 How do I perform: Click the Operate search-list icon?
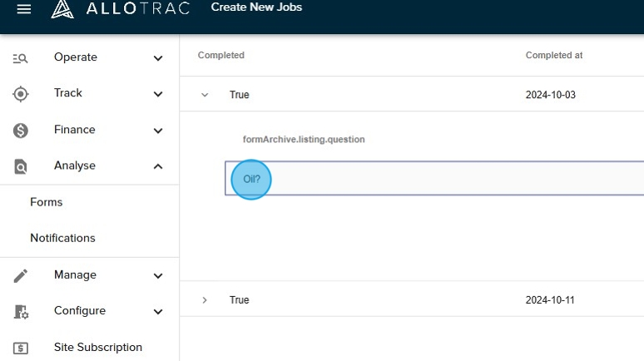[21, 58]
